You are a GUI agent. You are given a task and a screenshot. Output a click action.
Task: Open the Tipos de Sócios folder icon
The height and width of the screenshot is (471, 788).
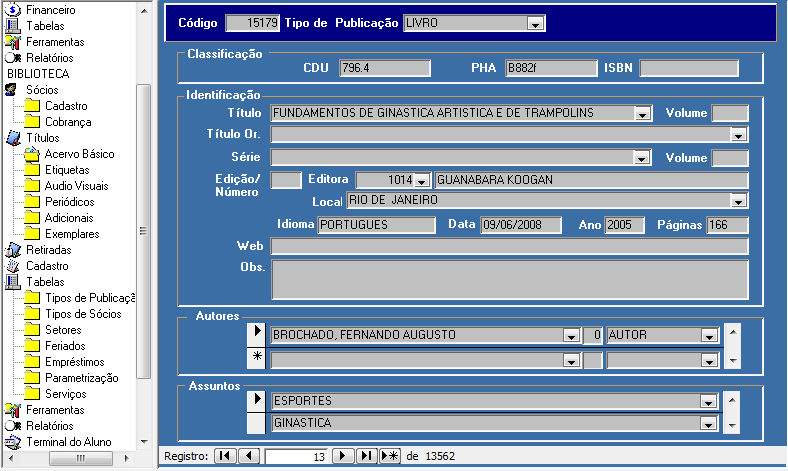pos(32,314)
